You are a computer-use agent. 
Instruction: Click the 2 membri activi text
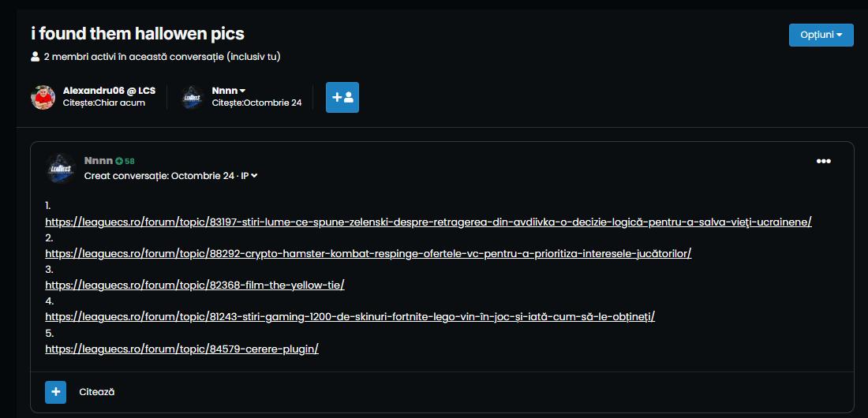click(x=163, y=57)
